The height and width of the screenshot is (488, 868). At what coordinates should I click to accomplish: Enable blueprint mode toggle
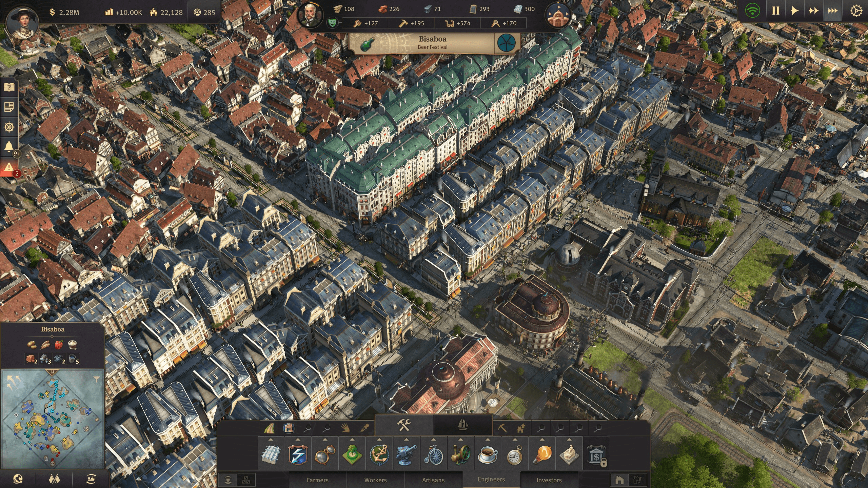pyautogui.click(x=637, y=480)
